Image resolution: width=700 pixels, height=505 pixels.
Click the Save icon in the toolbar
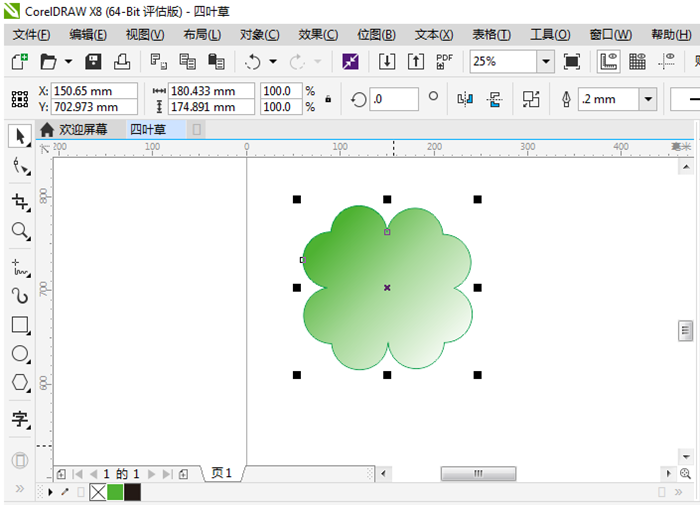93,62
